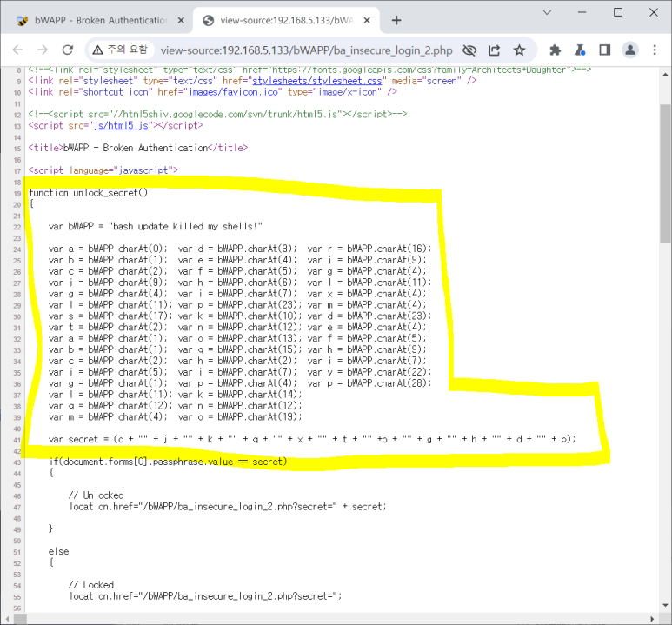Click the 'function unlock_secret()' line
Image resolution: width=672 pixels, height=625 pixels.
88,193
